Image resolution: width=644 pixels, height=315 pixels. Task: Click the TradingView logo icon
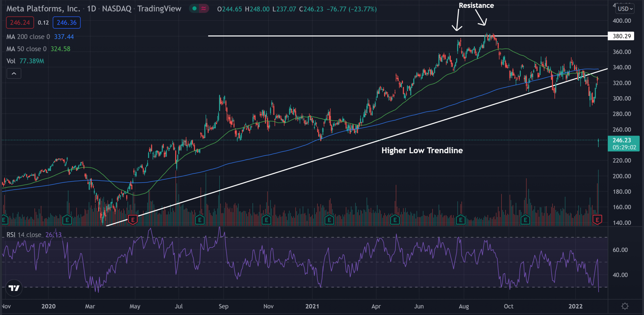coord(14,288)
